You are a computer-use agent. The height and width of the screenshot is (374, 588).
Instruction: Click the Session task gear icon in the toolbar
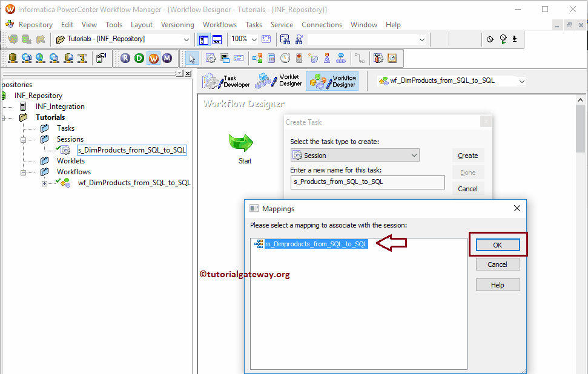[211, 59]
